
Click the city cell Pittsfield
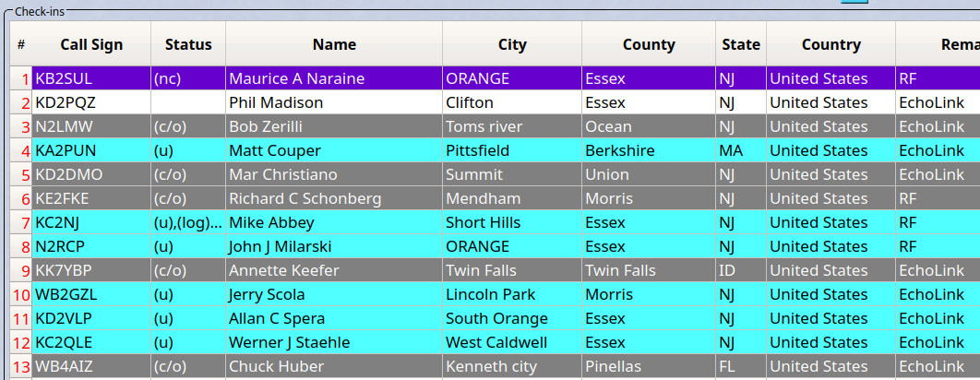pos(512,150)
